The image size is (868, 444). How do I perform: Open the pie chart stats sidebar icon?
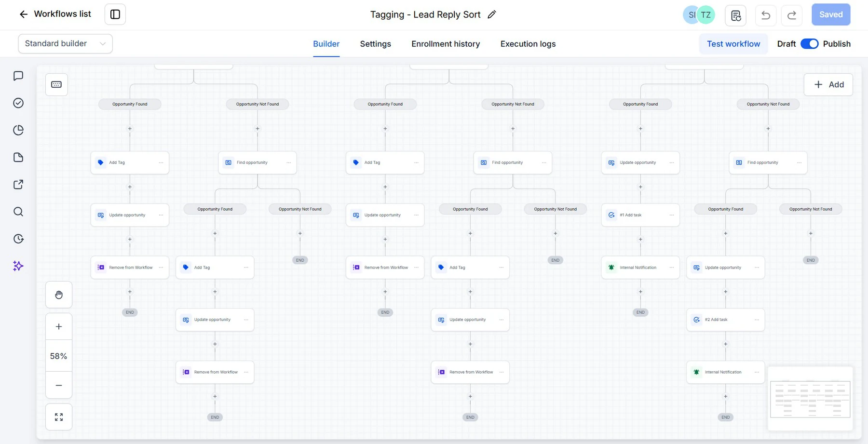pos(18,130)
